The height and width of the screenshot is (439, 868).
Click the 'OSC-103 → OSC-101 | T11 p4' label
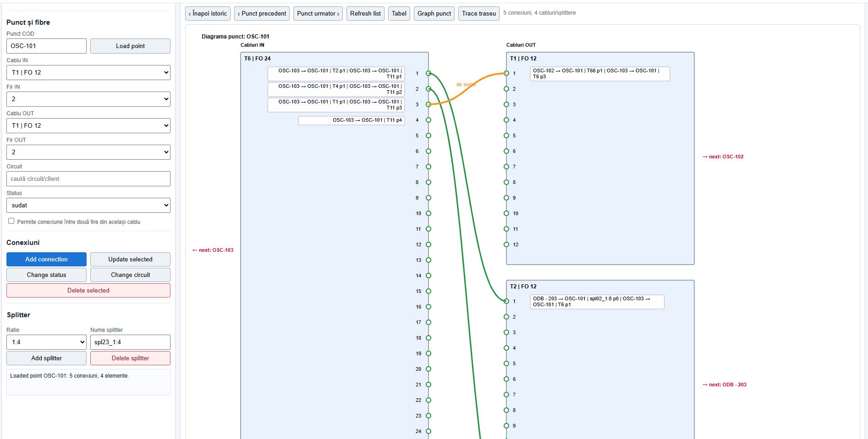[x=352, y=120]
